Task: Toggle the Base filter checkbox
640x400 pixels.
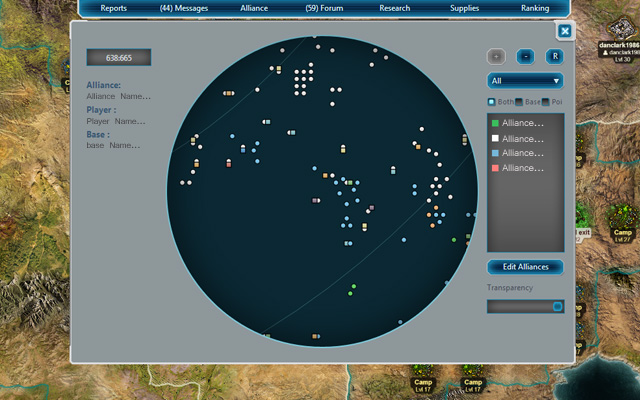Action: [517, 102]
